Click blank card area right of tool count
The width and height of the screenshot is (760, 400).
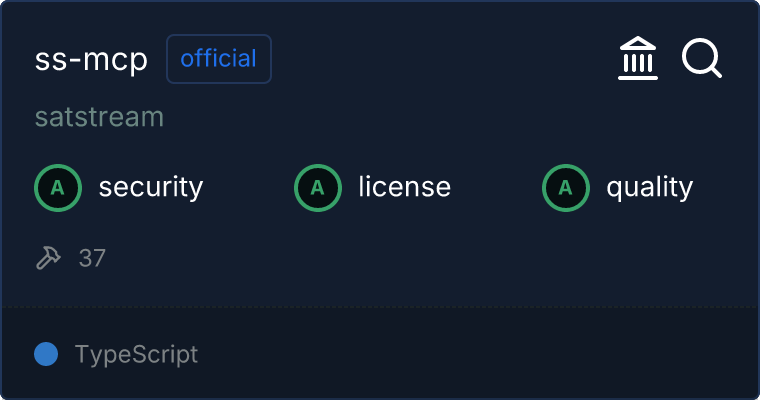(400, 258)
